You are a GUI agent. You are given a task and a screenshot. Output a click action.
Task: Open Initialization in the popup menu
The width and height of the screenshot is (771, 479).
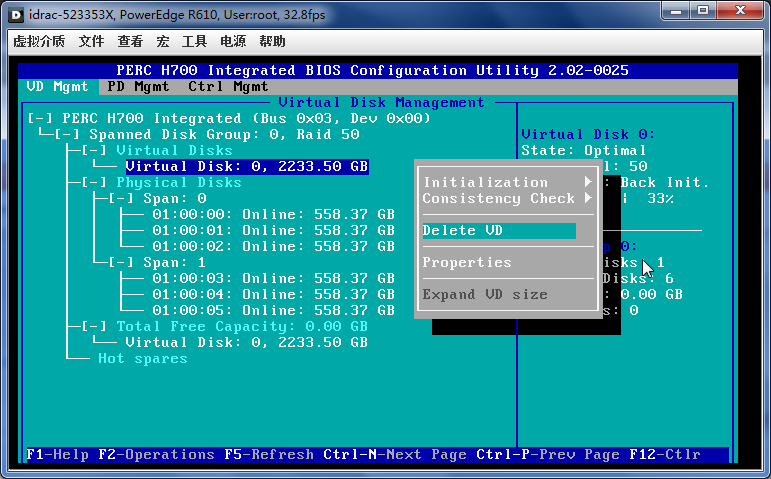click(485, 182)
